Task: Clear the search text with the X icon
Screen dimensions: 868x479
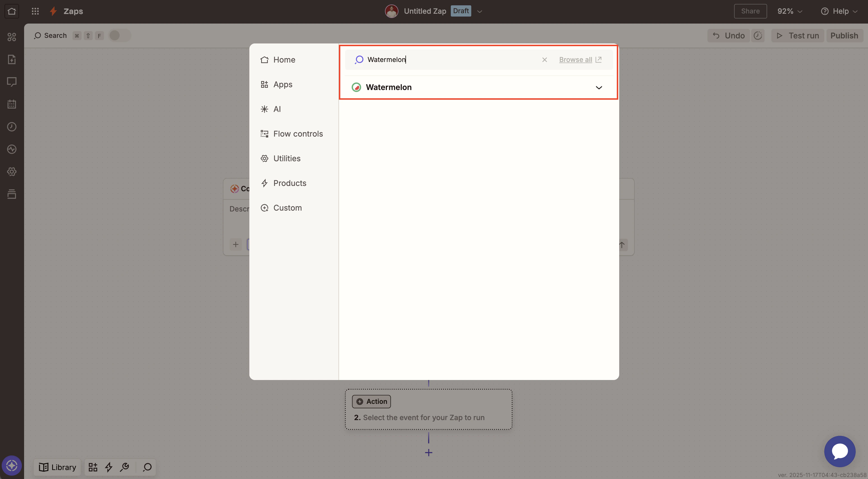Action: pos(544,60)
